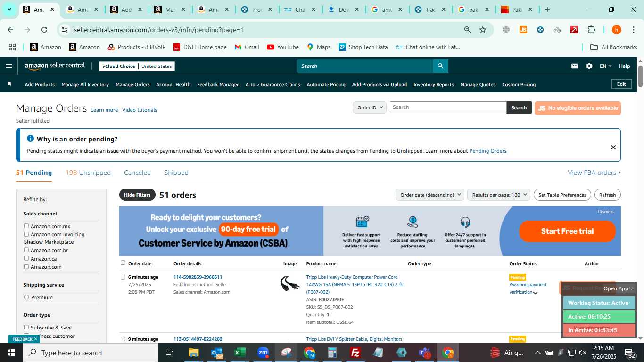Open File Explorer from taskbar

tap(193, 353)
